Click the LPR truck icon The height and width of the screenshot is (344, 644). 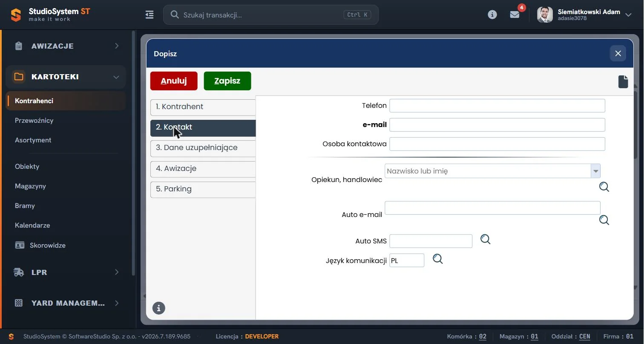[x=19, y=272]
